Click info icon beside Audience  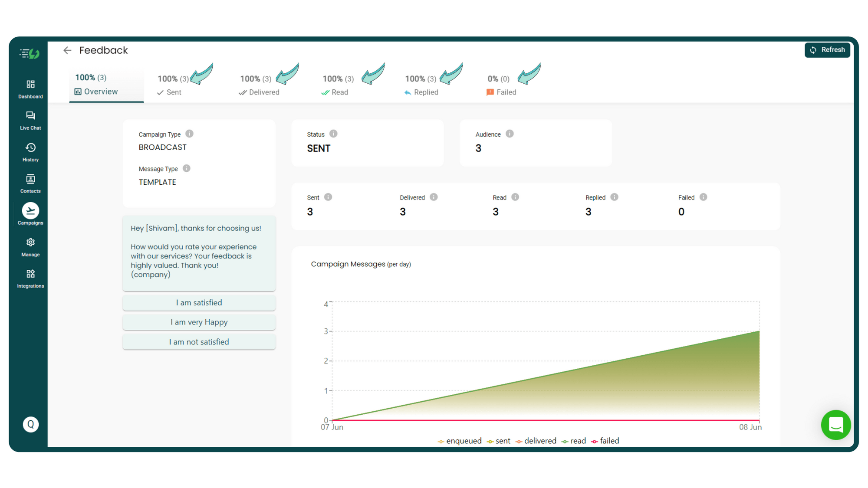pyautogui.click(x=510, y=134)
